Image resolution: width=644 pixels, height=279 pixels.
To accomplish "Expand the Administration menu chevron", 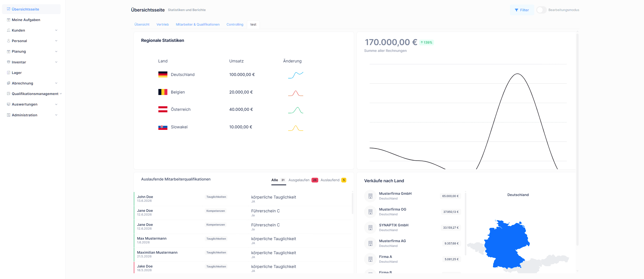I will 56,115.
